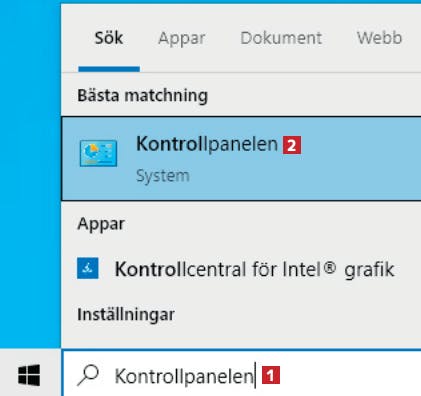Click the Bästa matchning heading
Screen dimensions: 421x396
143,96
